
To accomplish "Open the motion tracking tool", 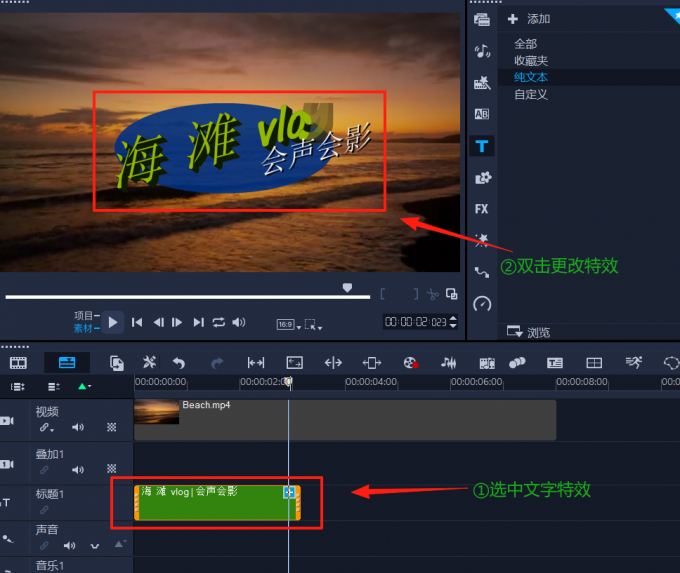I will tap(634, 363).
